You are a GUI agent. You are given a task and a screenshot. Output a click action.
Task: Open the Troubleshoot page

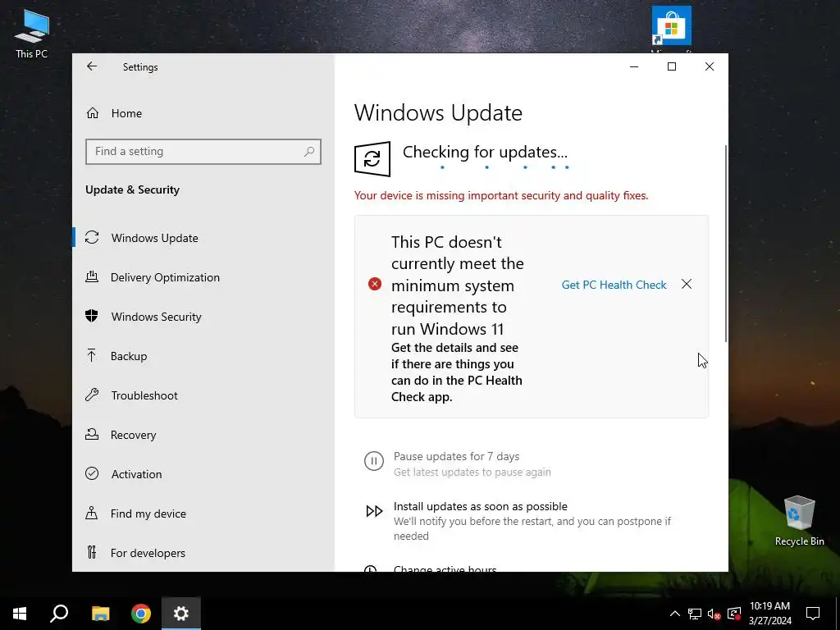click(144, 395)
